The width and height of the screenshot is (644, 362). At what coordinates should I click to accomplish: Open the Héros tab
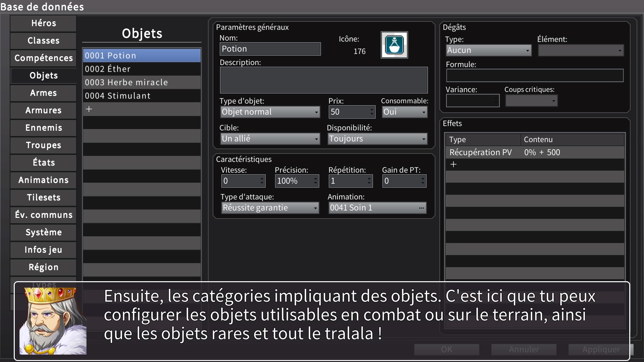pyautogui.click(x=44, y=23)
